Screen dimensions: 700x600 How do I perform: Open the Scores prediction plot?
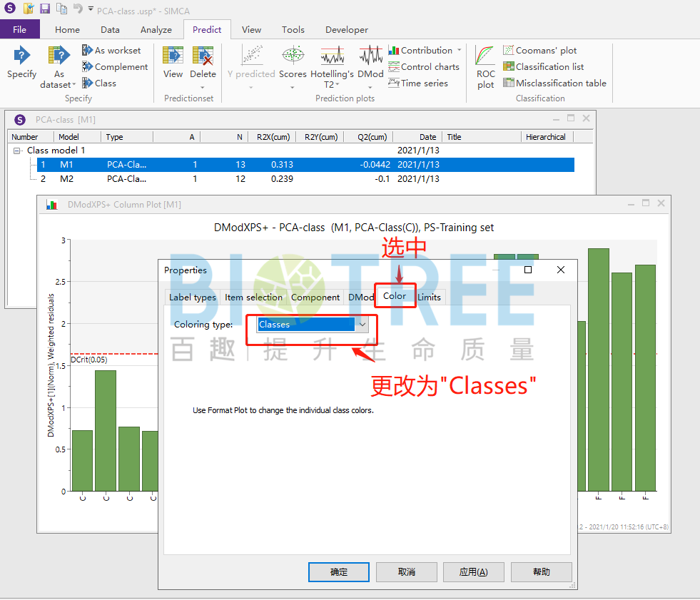tap(293, 57)
